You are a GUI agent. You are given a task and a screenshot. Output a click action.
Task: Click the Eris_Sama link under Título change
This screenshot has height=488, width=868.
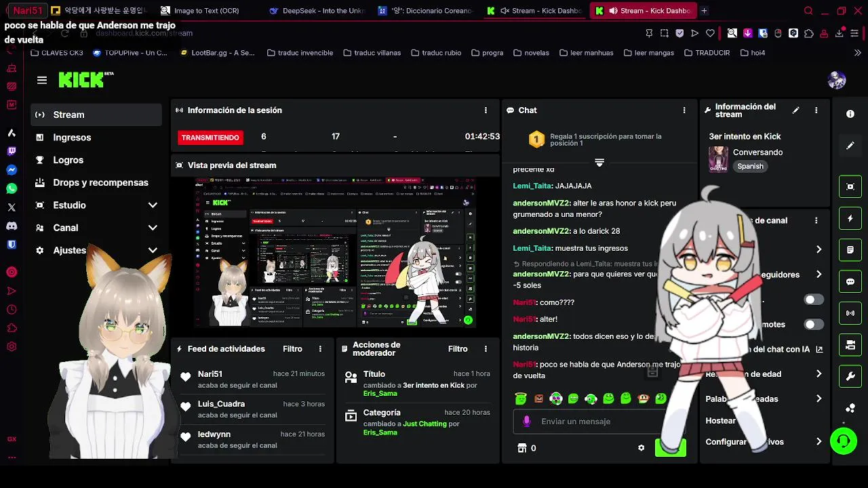point(380,394)
